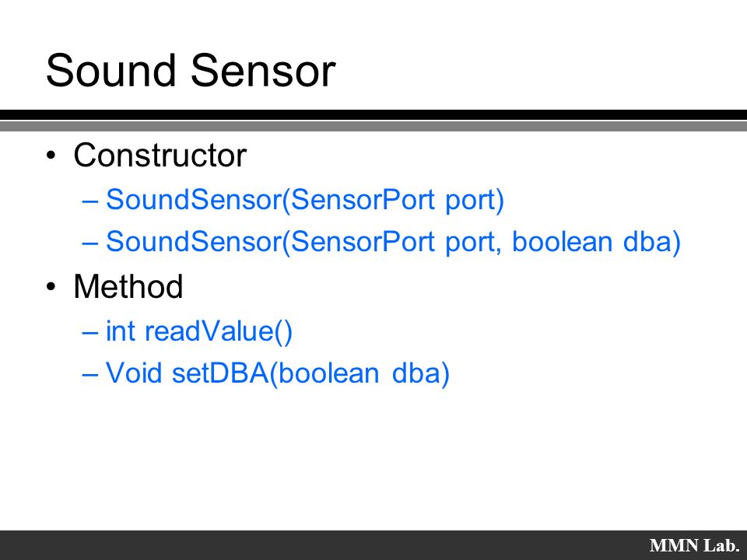
Task: Click the bullet dot before Method
Action: (51, 287)
